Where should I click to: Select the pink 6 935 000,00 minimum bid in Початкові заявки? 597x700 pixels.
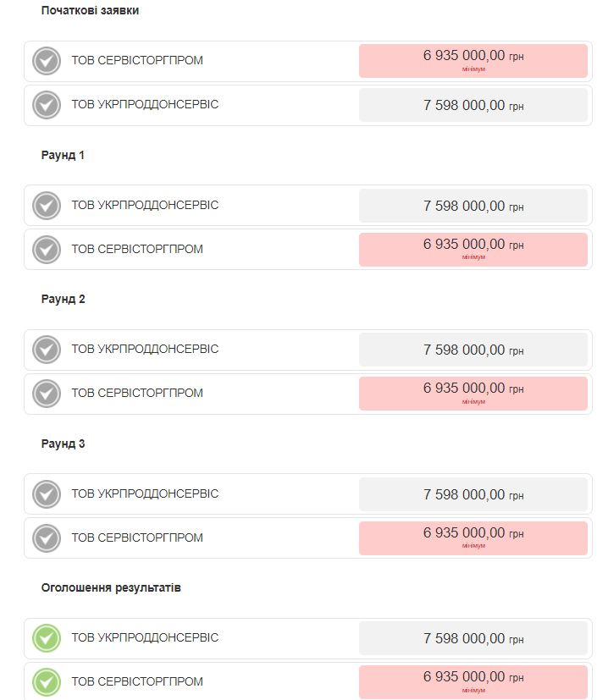click(x=473, y=61)
